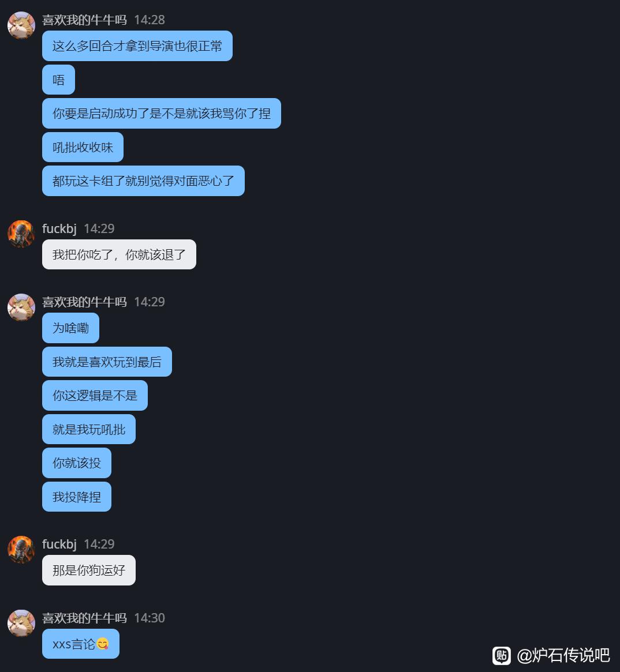Click the bubble 我就是喜欢玩到最后
620x672 pixels.
pyautogui.click(x=107, y=362)
